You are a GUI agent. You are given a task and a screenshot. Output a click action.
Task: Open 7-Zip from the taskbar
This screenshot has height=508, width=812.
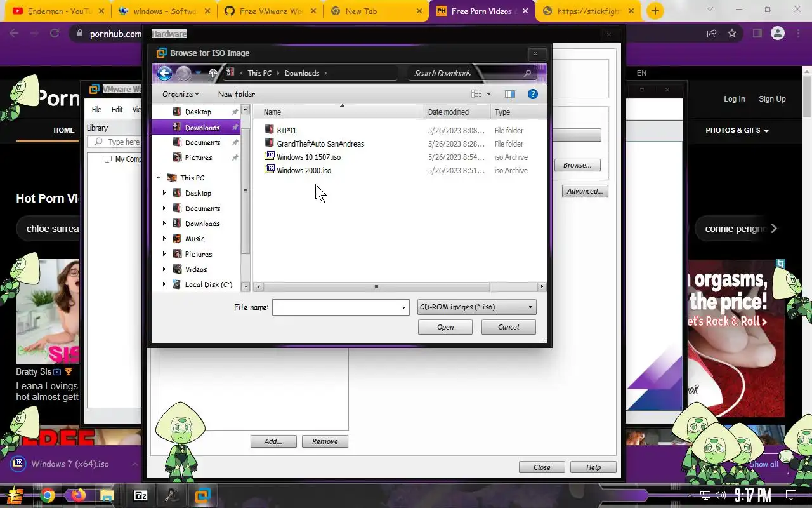coord(141,495)
